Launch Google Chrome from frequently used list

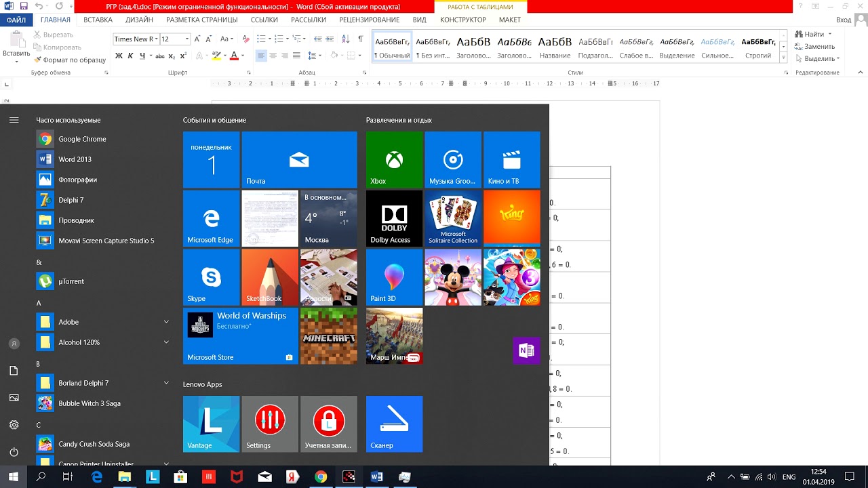click(x=82, y=139)
